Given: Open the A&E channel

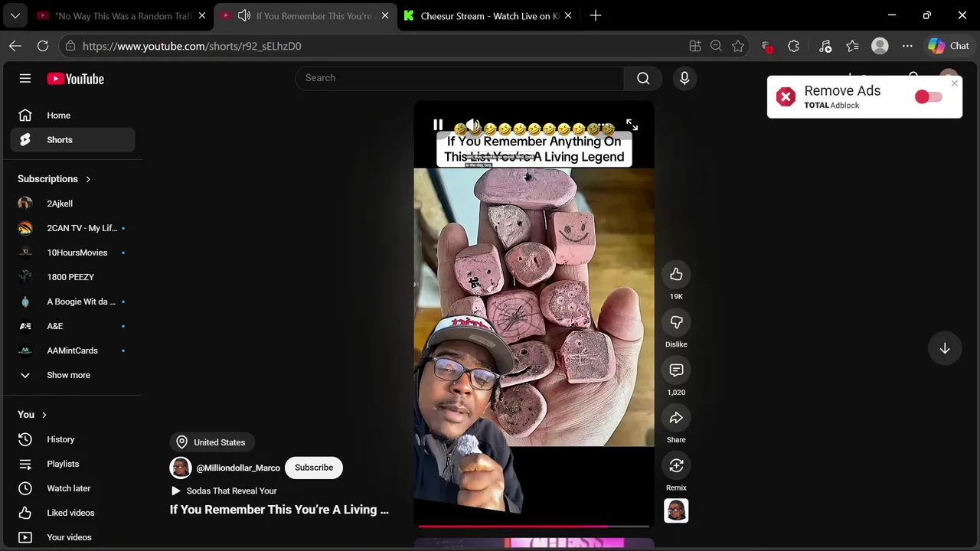Looking at the screenshot, I should point(73,326).
